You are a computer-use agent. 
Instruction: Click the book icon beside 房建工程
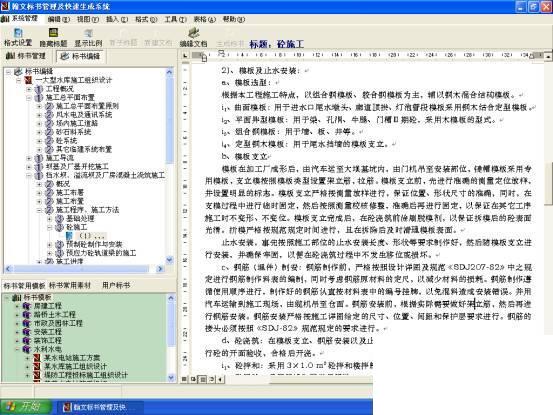[27, 306]
